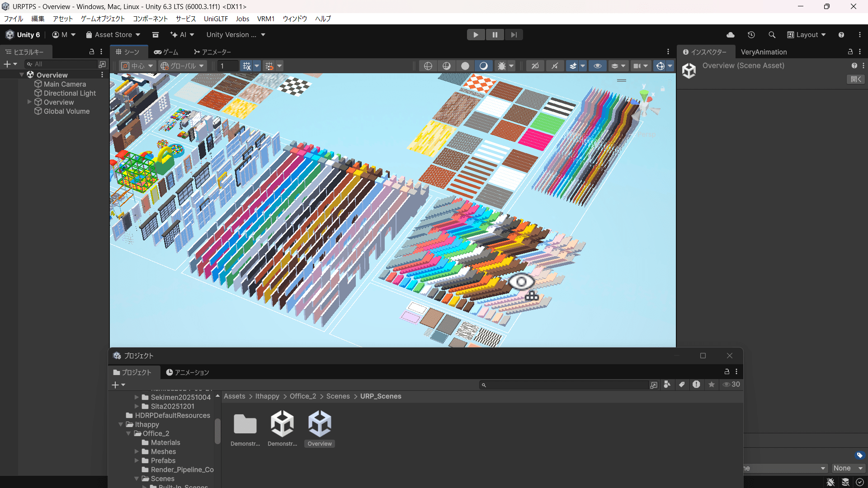Open the グローバル rotation dropdown
Screen dimensions: 868x488
[183, 66]
